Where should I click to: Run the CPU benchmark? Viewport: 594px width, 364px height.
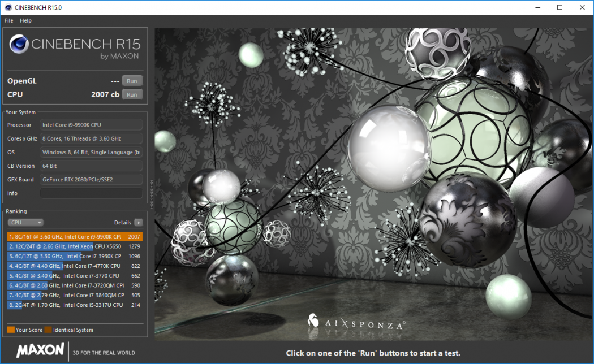pos(132,94)
